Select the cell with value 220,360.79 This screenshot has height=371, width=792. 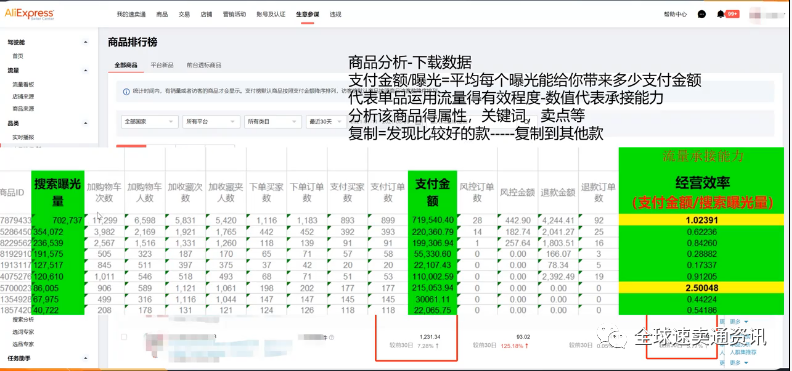pos(432,232)
